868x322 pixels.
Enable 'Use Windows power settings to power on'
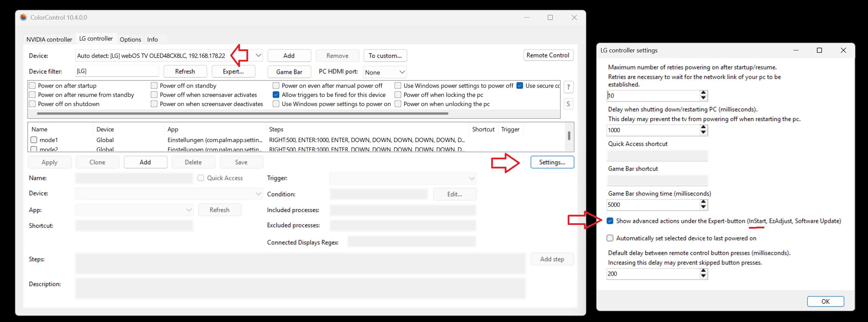(x=276, y=104)
